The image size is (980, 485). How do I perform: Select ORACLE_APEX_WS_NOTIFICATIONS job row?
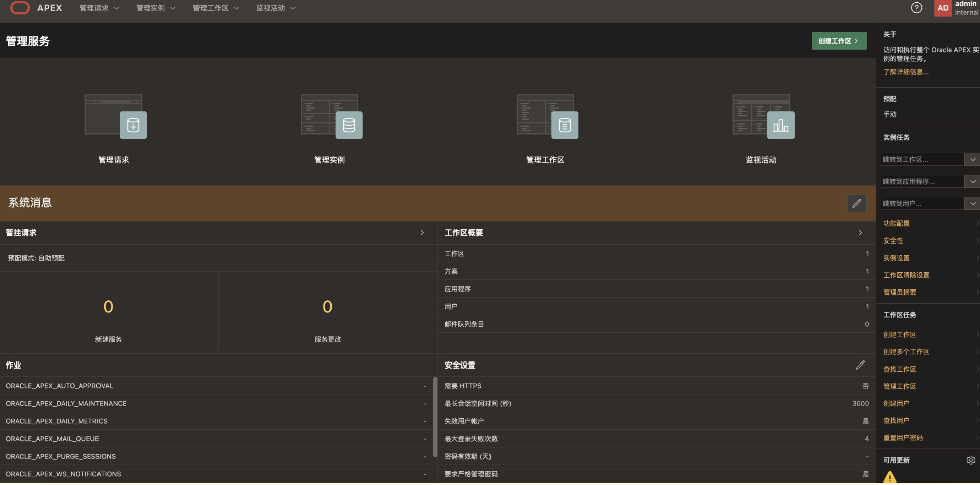click(216, 474)
